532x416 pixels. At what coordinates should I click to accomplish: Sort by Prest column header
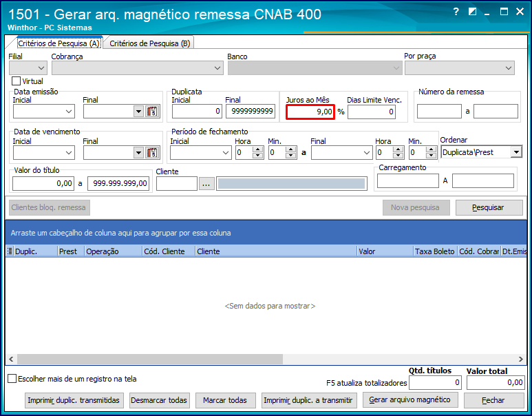pyautogui.click(x=71, y=251)
